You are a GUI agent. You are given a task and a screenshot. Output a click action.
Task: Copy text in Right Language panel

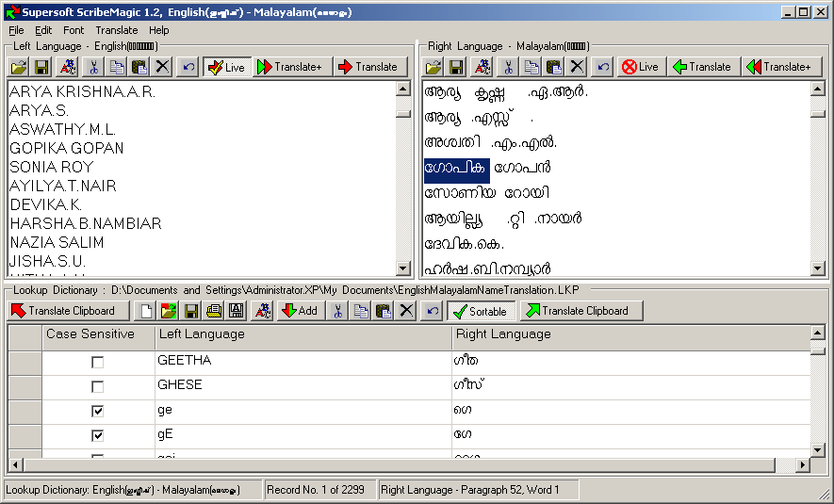(x=531, y=67)
